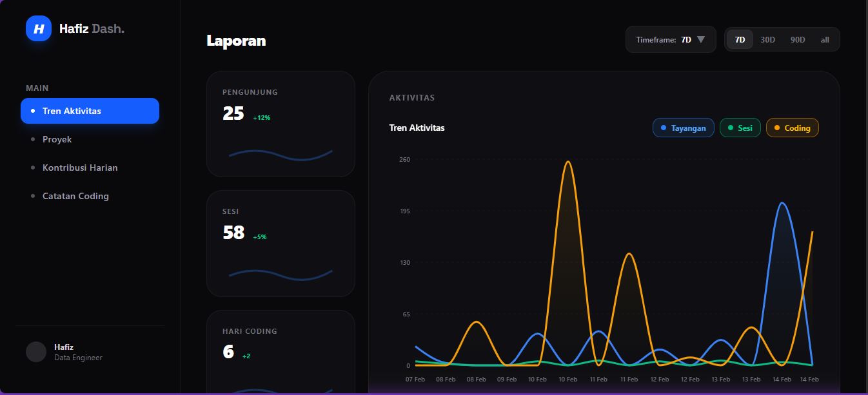This screenshot has height=395, width=868.
Task: Navigate to Proyek in the sidebar
Action: click(57, 139)
